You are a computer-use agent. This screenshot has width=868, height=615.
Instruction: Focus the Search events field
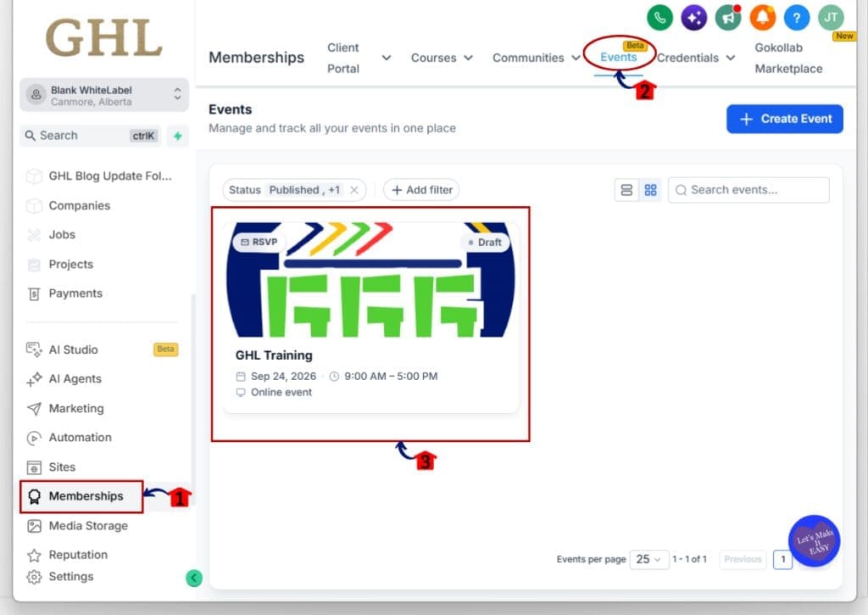[748, 190]
